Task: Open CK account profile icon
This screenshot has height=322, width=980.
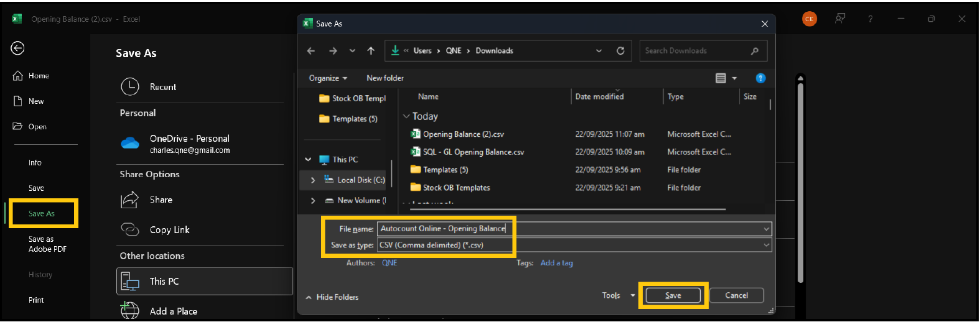Action: pyautogui.click(x=810, y=19)
